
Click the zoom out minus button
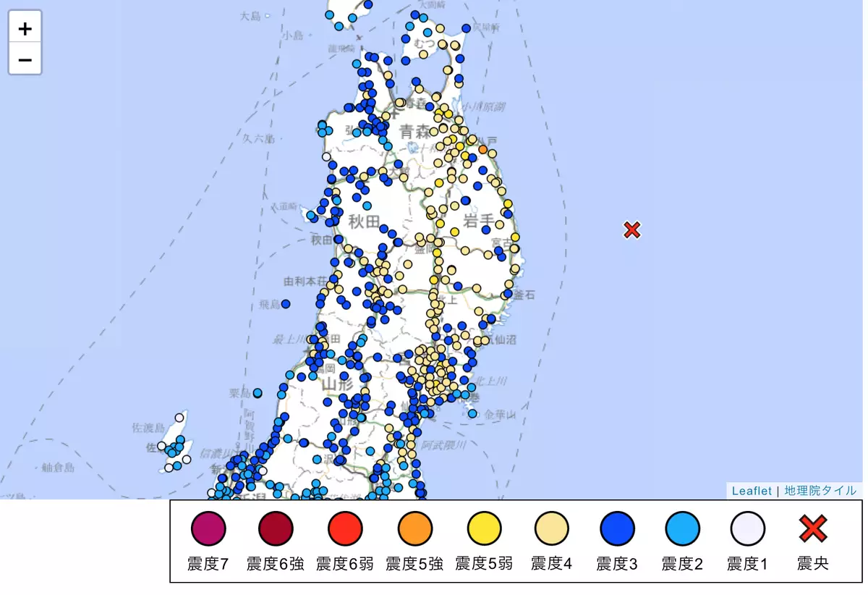point(25,59)
